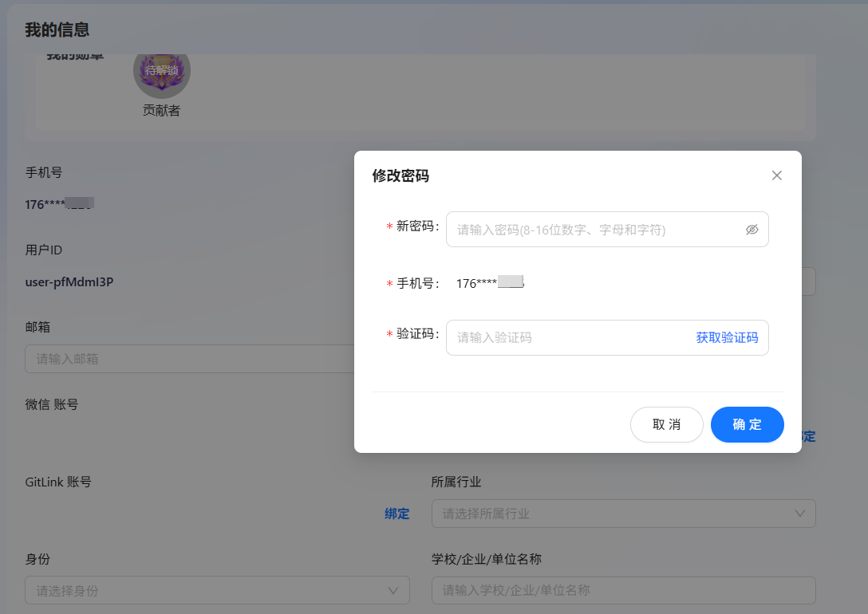The height and width of the screenshot is (614, 868).
Task: Confirm the password change with 确定
Action: 747,424
